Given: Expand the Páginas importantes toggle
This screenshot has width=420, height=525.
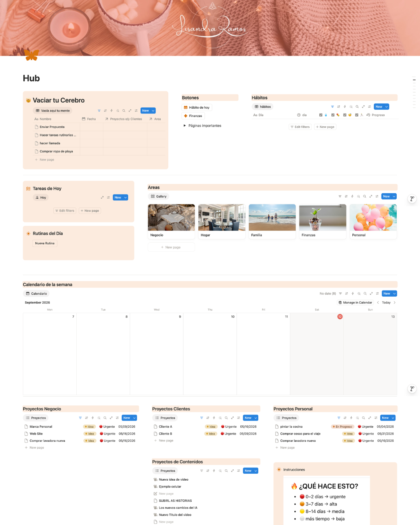Looking at the screenshot, I should [185, 126].
